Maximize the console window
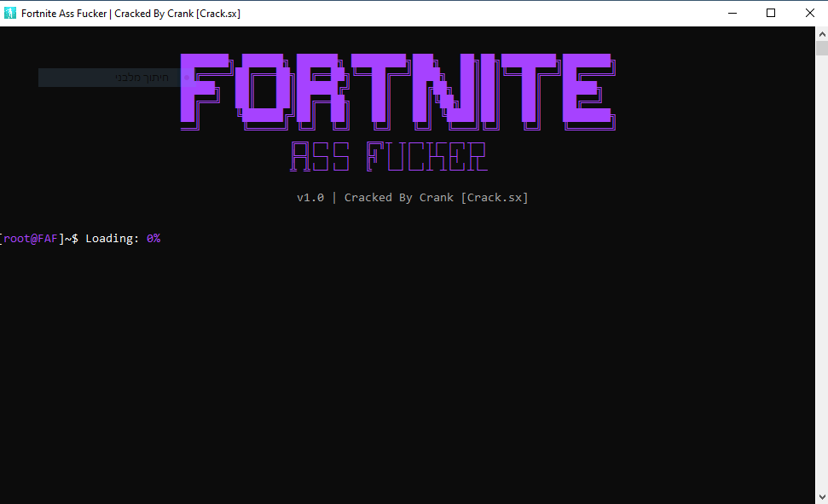Image resolution: width=828 pixels, height=504 pixels. pos(771,13)
